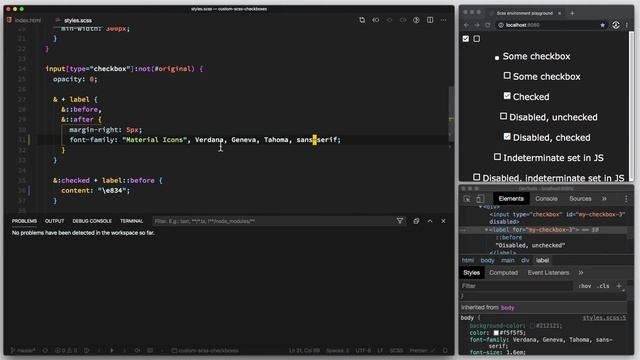Open the OUTPUT panel tab

click(54, 221)
